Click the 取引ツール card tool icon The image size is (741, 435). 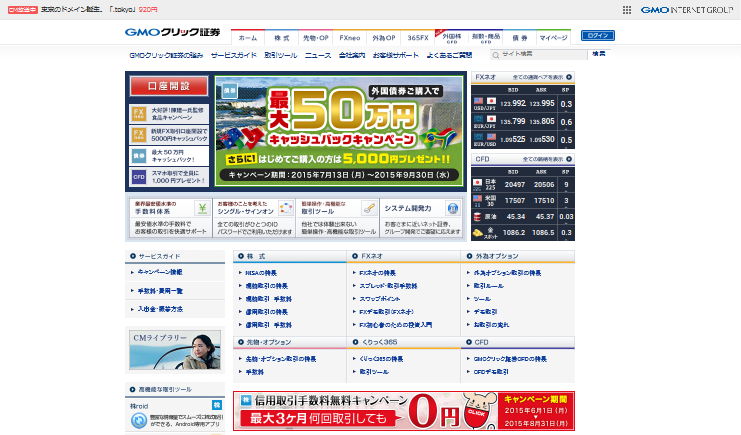(369, 209)
